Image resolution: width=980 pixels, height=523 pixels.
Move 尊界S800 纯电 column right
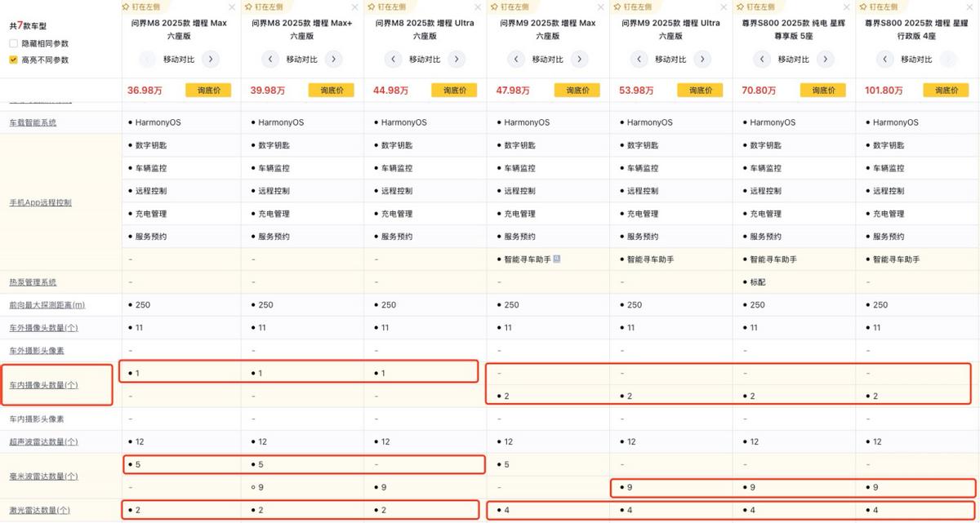(x=826, y=59)
